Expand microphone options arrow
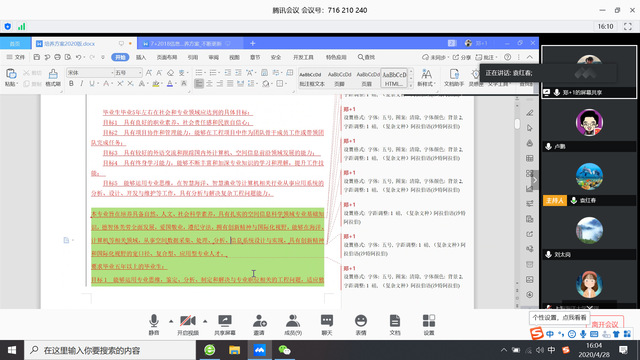The image size is (640, 360). 171,321
